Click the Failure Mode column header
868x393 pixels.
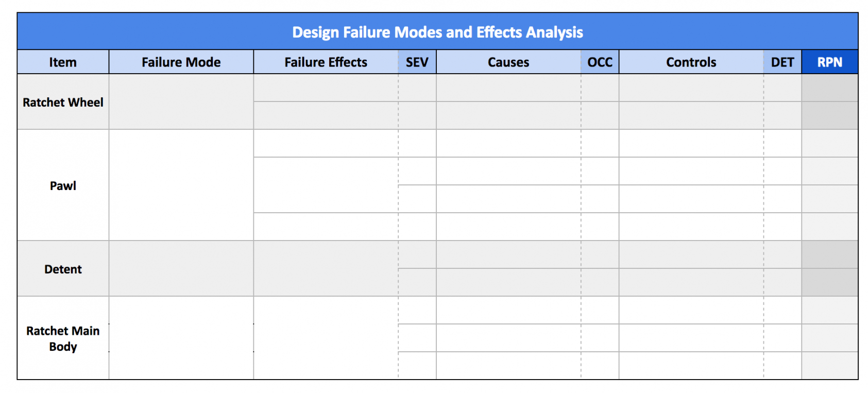pos(181,62)
